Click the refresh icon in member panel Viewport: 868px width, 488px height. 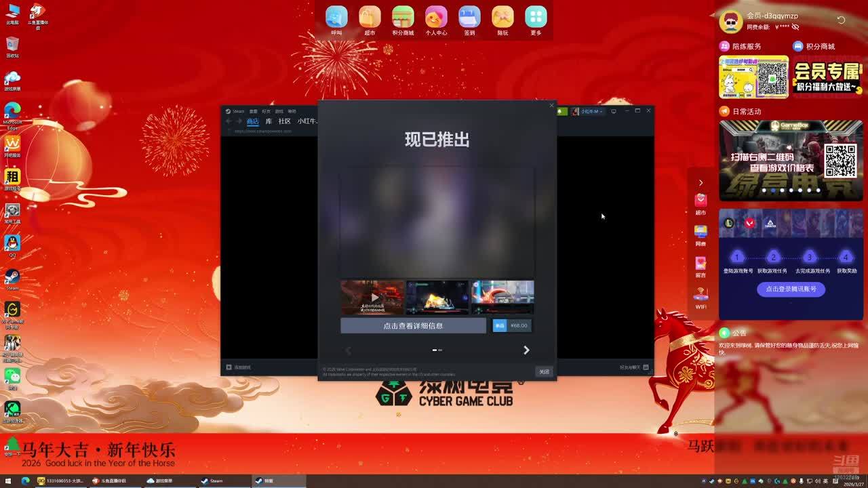point(841,20)
